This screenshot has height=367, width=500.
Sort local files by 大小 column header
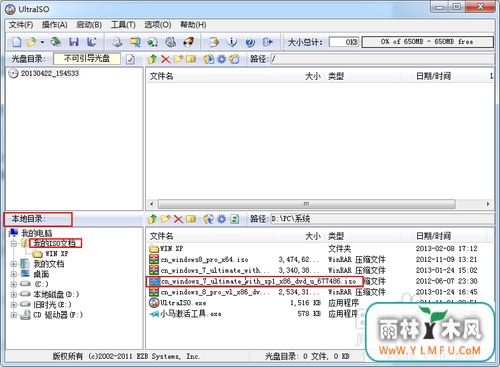tap(299, 236)
